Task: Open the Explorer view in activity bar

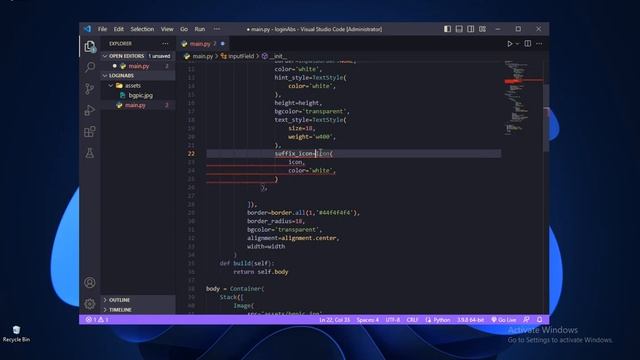Action: 89,47
